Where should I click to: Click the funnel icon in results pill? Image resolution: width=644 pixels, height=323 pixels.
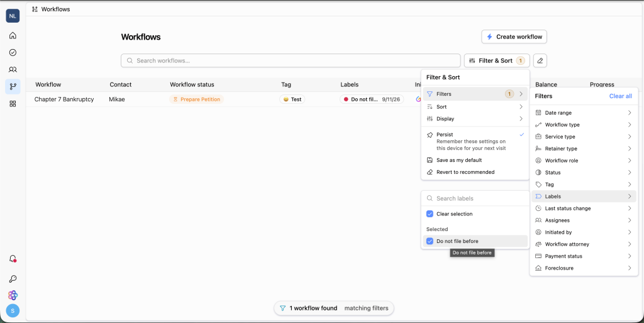click(282, 309)
